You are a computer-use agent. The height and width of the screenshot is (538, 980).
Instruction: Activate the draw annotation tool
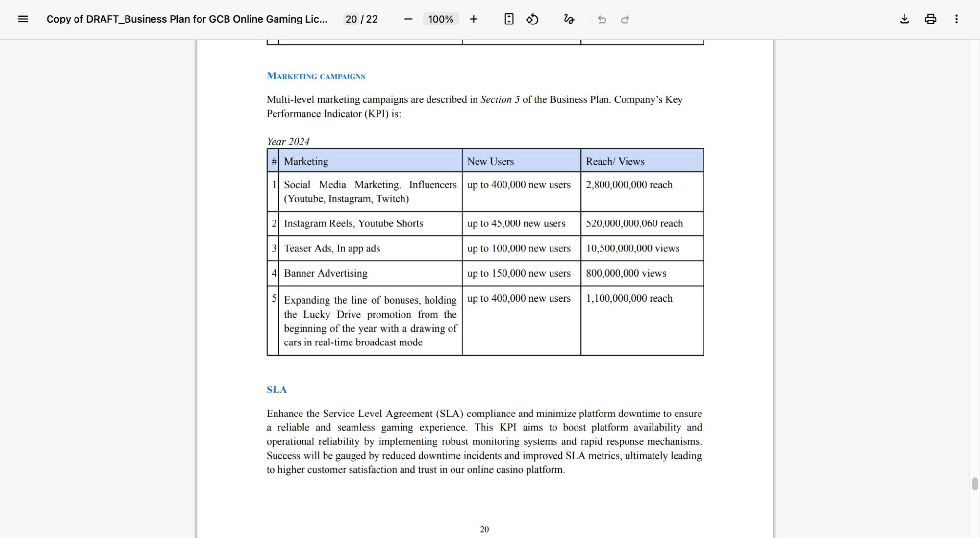tap(569, 19)
